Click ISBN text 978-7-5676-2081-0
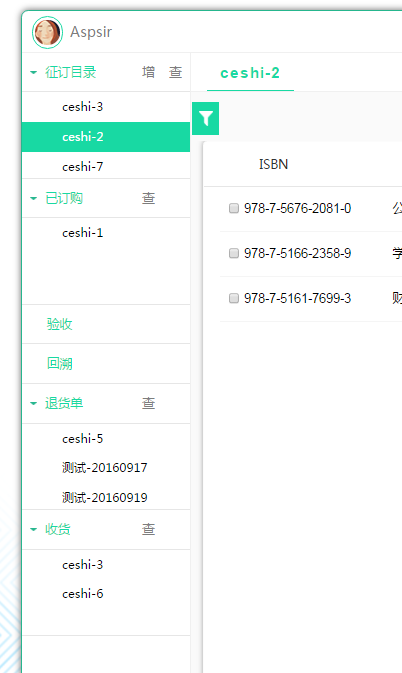This screenshot has width=402, height=673. pyautogui.click(x=297, y=208)
